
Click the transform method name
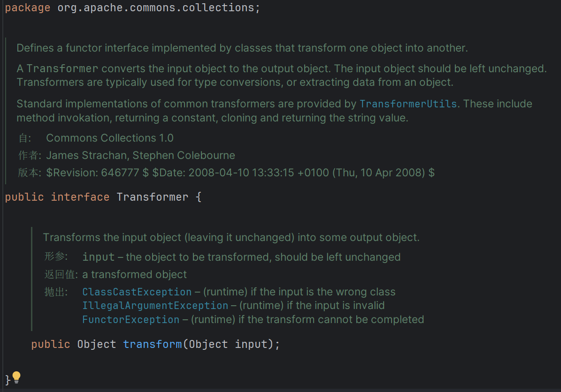(x=153, y=344)
